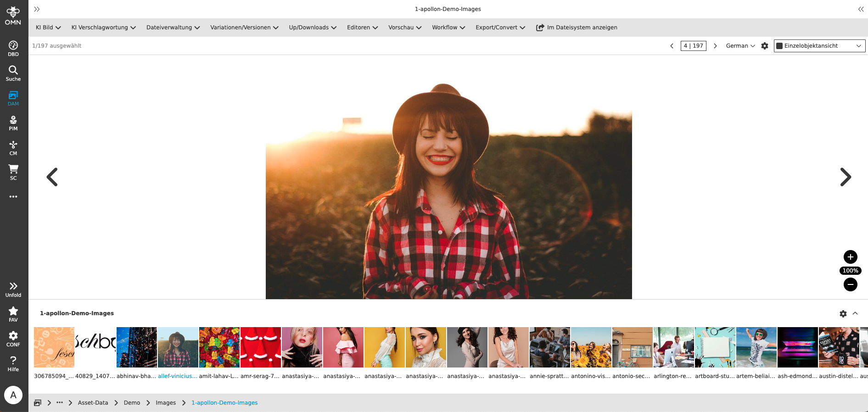The image size is (868, 412).
Task: Open the OMN home logo
Action: (x=13, y=16)
